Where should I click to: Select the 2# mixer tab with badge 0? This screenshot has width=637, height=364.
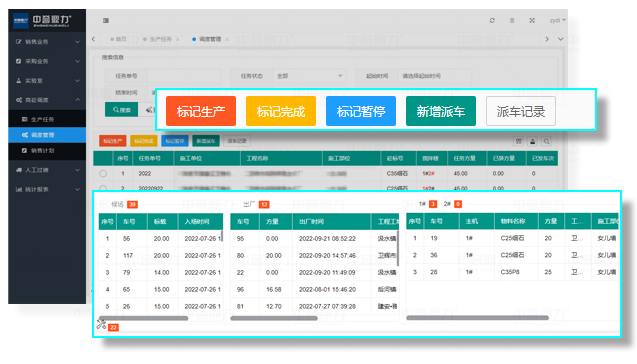(x=453, y=204)
